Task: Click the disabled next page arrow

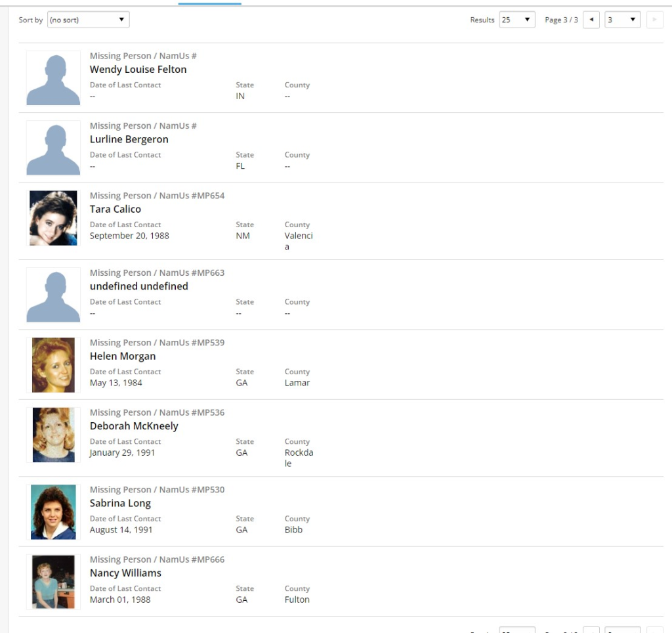Action: [654, 20]
